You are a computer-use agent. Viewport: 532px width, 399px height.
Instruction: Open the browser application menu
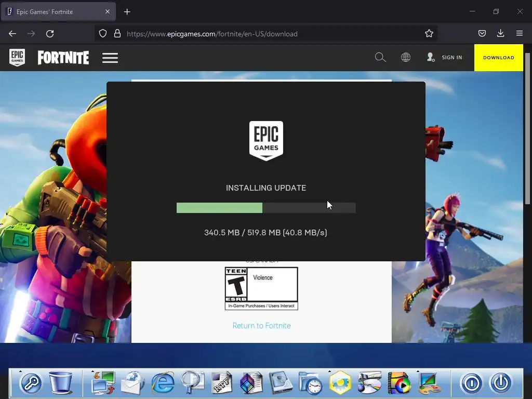pos(519,33)
